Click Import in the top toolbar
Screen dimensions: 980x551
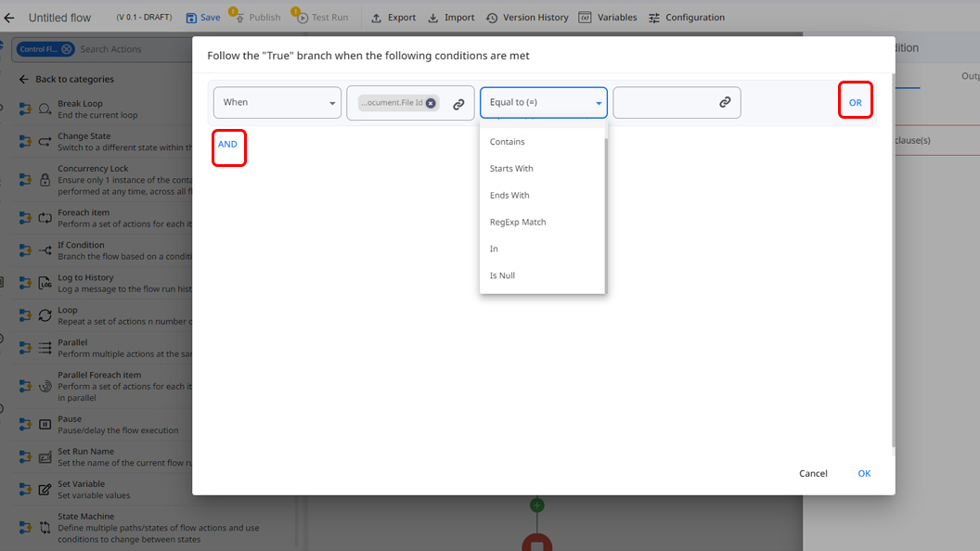[x=451, y=18]
